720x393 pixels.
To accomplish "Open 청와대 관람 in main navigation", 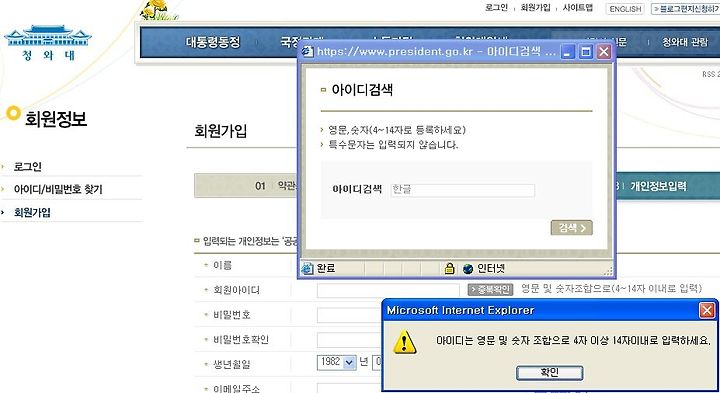I will tap(685, 42).
